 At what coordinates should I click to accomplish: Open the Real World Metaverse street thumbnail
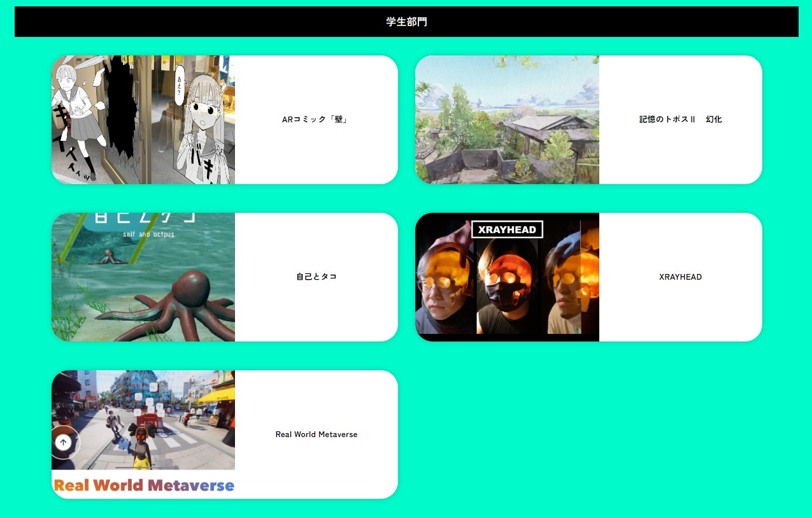143,435
